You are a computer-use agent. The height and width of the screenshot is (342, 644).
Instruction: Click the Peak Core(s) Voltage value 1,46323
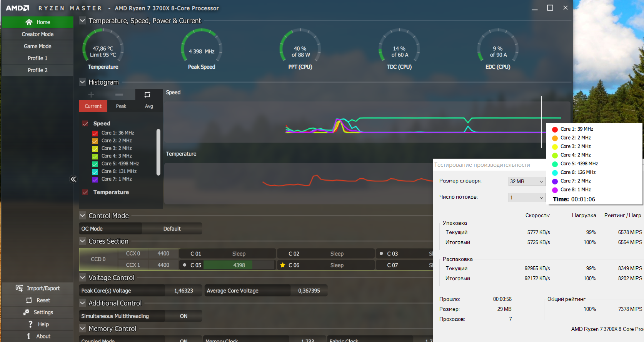[184, 291]
